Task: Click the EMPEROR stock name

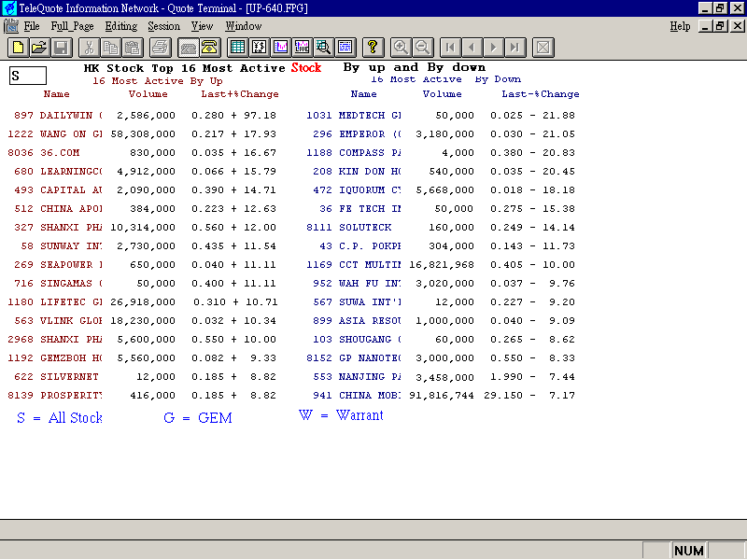Action: pyautogui.click(x=370, y=133)
